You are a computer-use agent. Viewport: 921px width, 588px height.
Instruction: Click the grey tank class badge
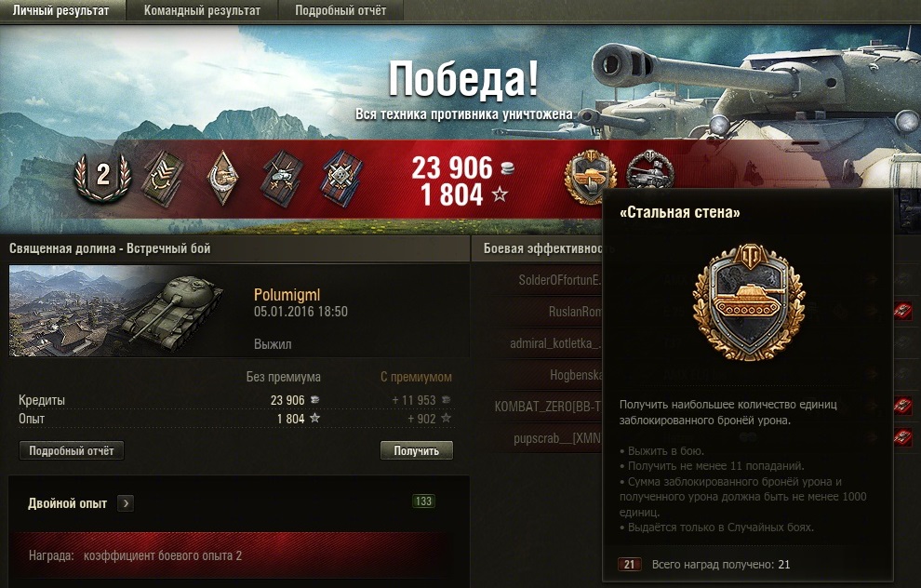649,170
